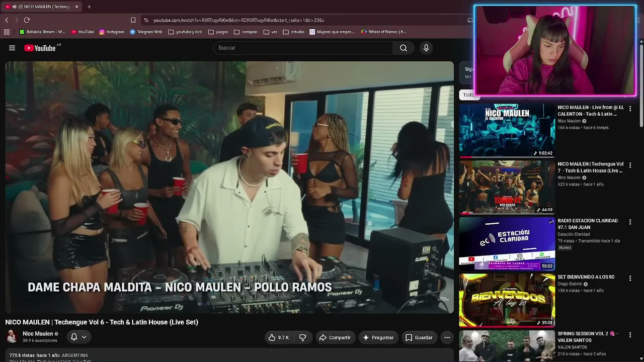The image size is (644, 362).
Task: Open the more actions menu under video
Action: pos(447,337)
